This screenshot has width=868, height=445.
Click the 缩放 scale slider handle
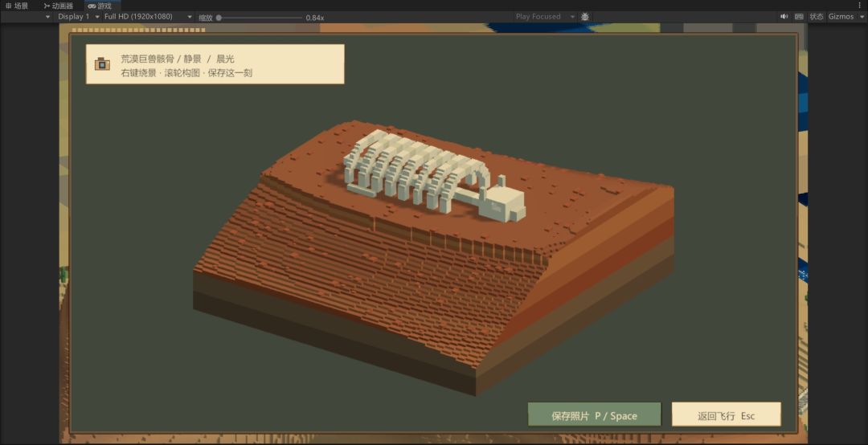pyautogui.click(x=219, y=18)
